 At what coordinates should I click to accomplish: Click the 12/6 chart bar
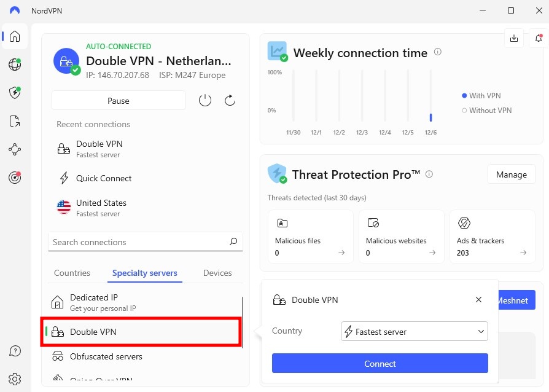coord(430,117)
